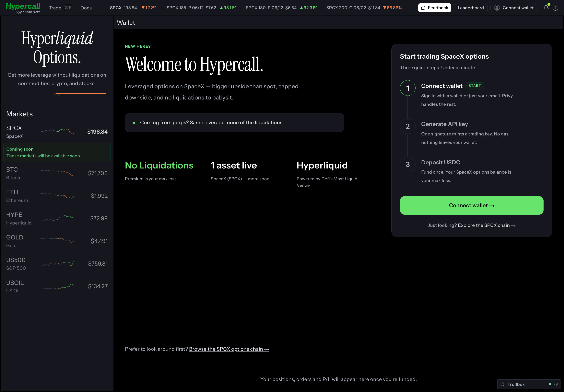
Task: Click the Coming soon notice box
Action: [x=57, y=152]
